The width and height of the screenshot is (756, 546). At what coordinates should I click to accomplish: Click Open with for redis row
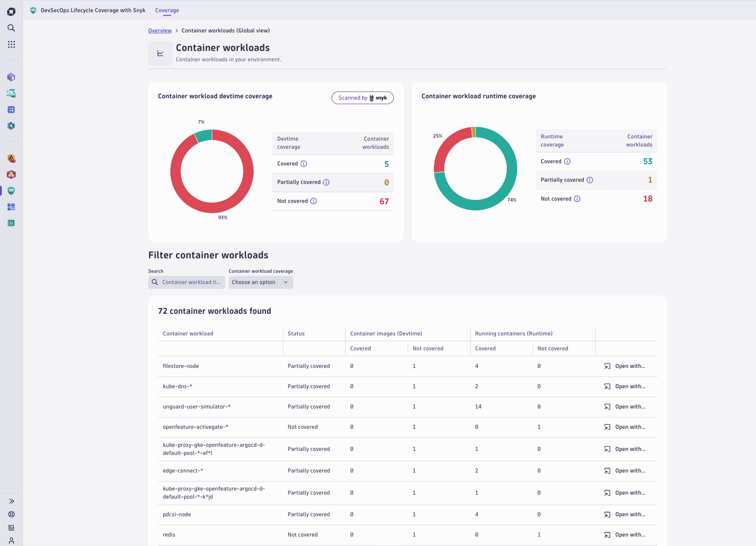625,535
